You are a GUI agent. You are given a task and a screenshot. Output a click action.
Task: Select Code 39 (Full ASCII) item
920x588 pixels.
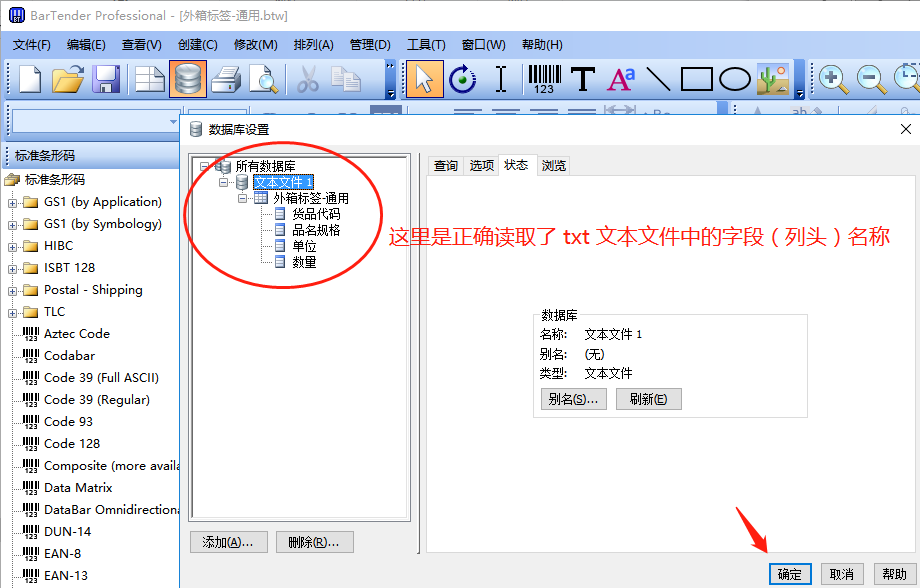[102, 378]
